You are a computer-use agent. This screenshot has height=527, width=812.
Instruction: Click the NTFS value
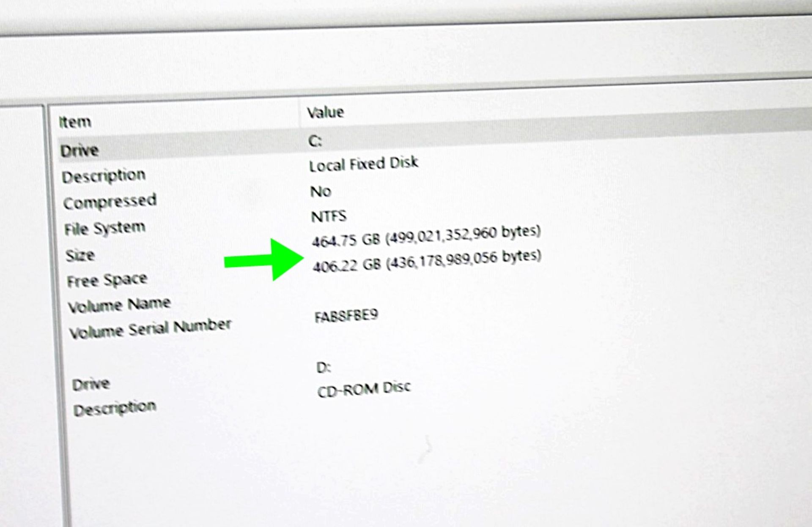point(329,217)
